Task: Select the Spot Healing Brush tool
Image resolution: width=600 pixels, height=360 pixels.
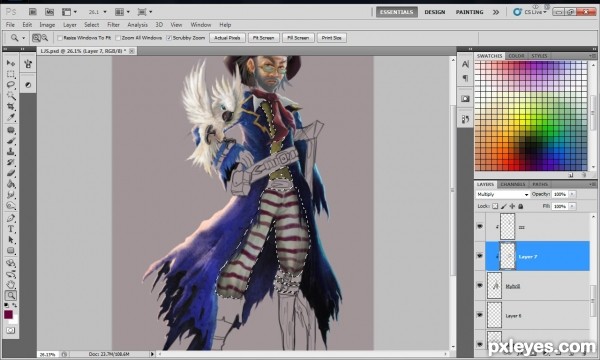Action: click(x=11, y=130)
